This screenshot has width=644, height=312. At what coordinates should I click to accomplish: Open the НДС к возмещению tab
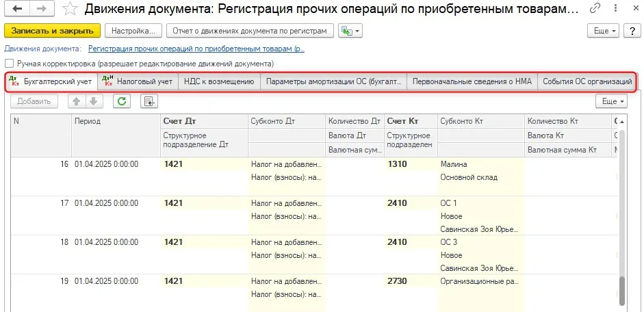pos(219,81)
